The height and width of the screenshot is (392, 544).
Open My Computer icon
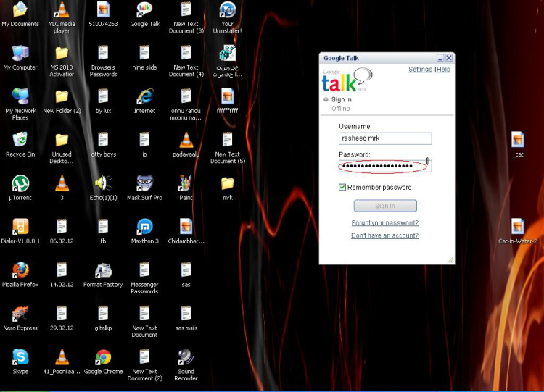pyautogui.click(x=20, y=53)
